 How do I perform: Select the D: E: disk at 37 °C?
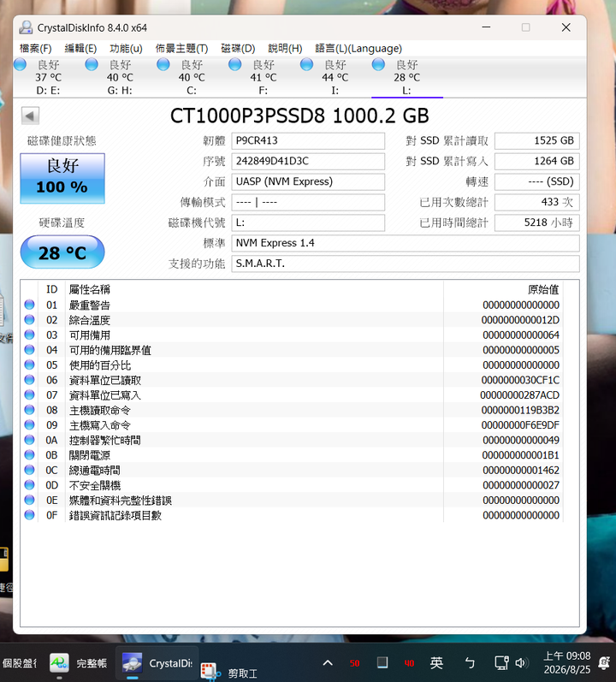[48, 77]
